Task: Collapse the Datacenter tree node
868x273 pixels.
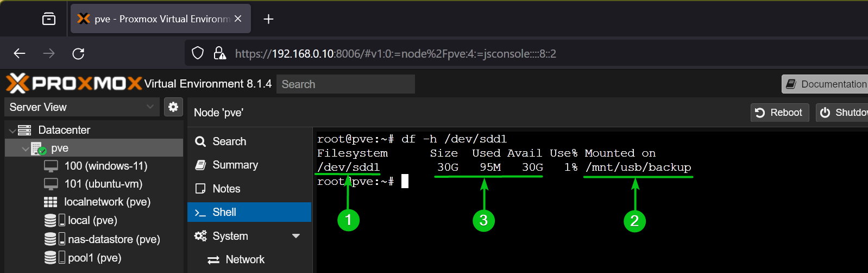Action: [12, 131]
